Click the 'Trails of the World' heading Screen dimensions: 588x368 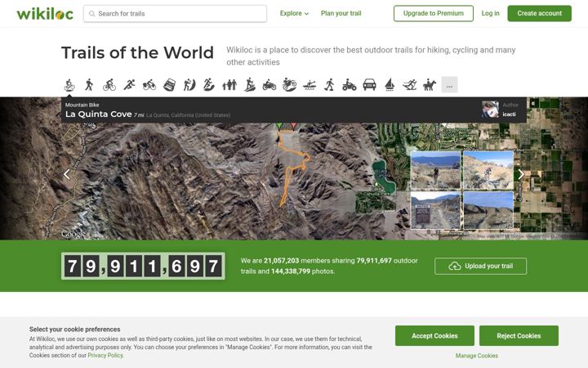point(138,52)
